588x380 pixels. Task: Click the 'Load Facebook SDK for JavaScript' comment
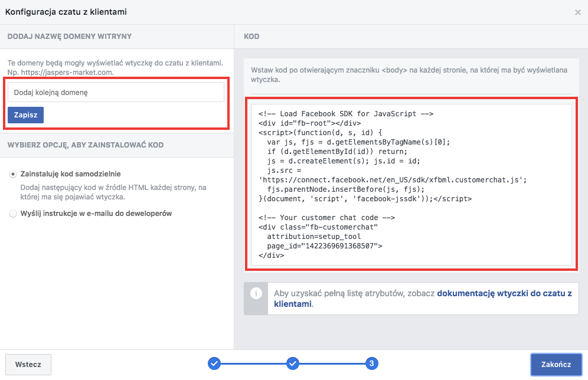coord(346,113)
